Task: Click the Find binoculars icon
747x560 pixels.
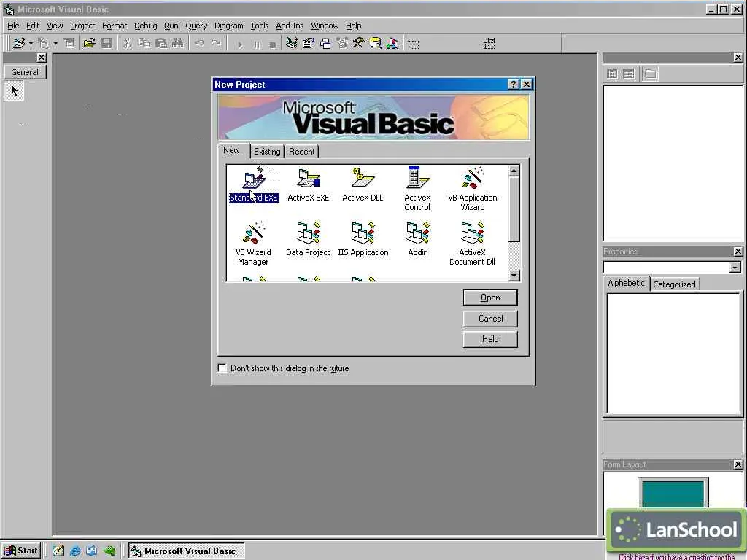Action: (178, 44)
